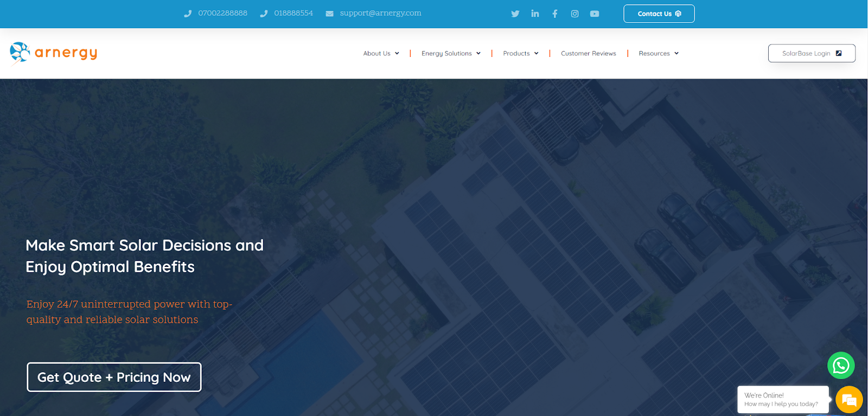Expand the Resources dropdown arrow
This screenshot has height=416, width=868.
[676, 53]
